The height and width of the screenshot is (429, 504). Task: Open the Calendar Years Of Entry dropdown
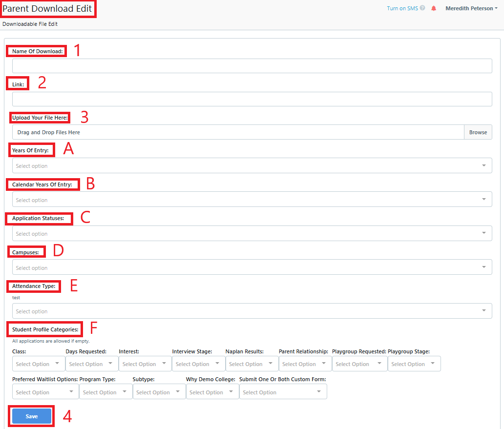point(252,199)
